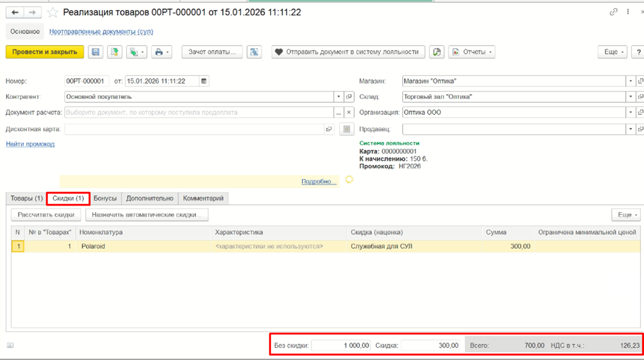Go back using the left arrow
Viewport: 644px width, 360px height.
(15, 13)
